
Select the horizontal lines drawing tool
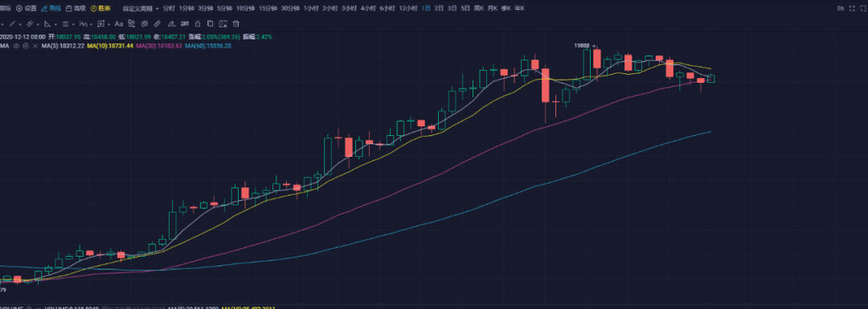65,24
